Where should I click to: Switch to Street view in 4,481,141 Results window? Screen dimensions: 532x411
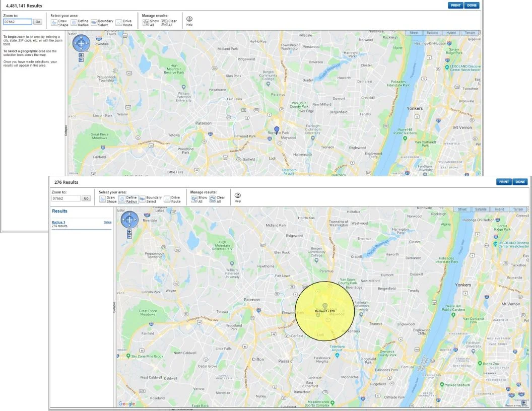pos(414,33)
